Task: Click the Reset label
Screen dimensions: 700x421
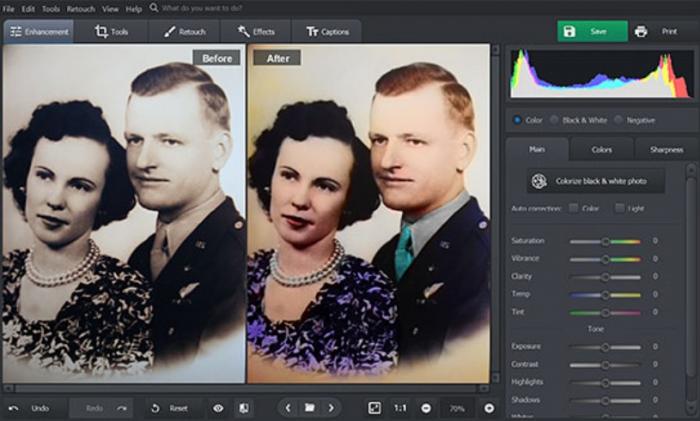Action: pos(178,408)
